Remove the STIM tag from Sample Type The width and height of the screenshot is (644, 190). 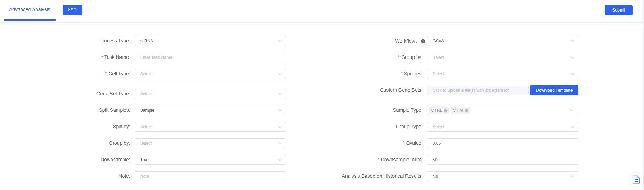pos(467,110)
